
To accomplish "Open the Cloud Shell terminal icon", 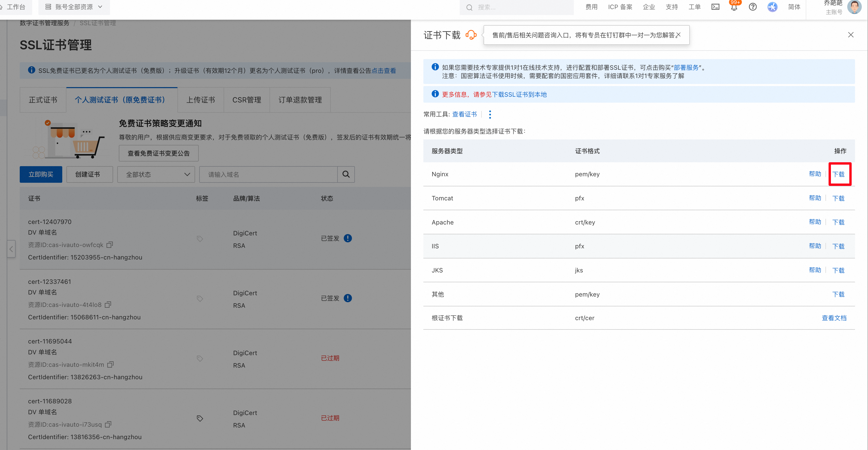I will (715, 7).
